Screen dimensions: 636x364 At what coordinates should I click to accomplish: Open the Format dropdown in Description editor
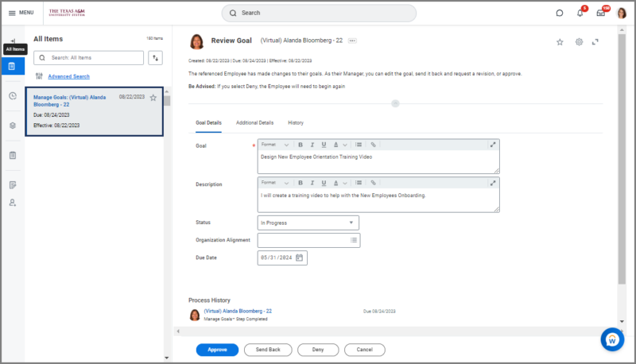[x=275, y=183]
